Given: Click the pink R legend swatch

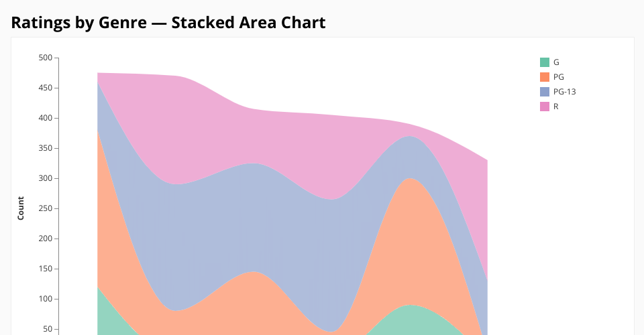Looking at the screenshot, I should (x=544, y=107).
